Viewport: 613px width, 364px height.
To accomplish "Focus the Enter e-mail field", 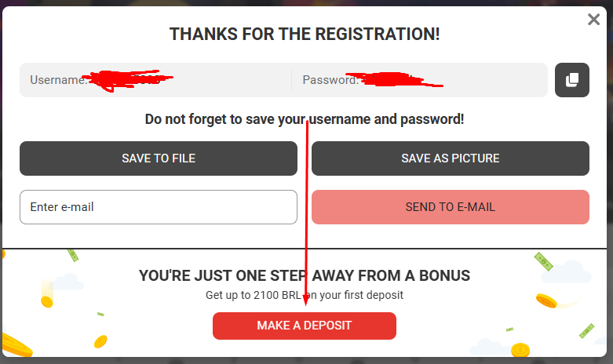I will click(x=158, y=207).
